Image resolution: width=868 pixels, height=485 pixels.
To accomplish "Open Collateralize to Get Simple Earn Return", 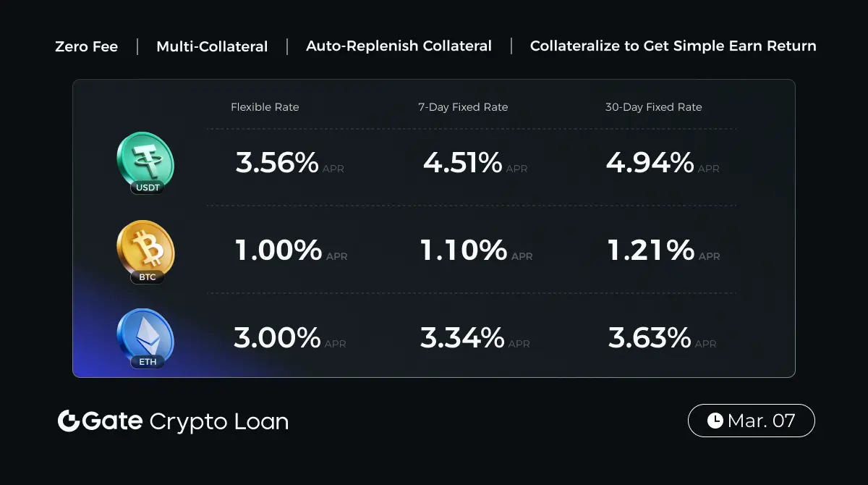I will click(x=673, y=46).
